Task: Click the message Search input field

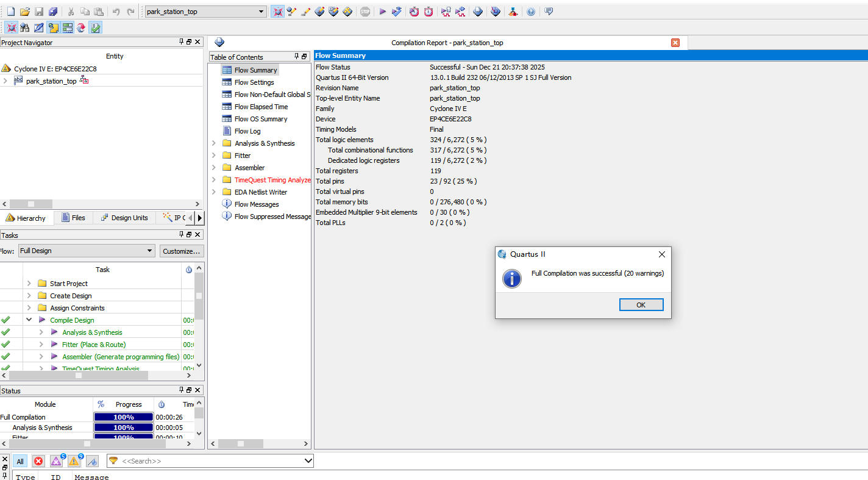Action: point(211,461)
